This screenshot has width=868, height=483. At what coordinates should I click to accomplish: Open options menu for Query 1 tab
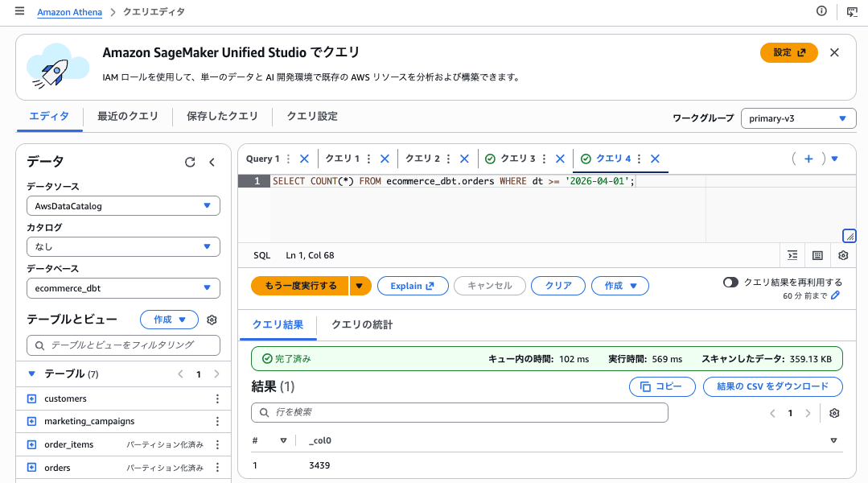point(289,159)
